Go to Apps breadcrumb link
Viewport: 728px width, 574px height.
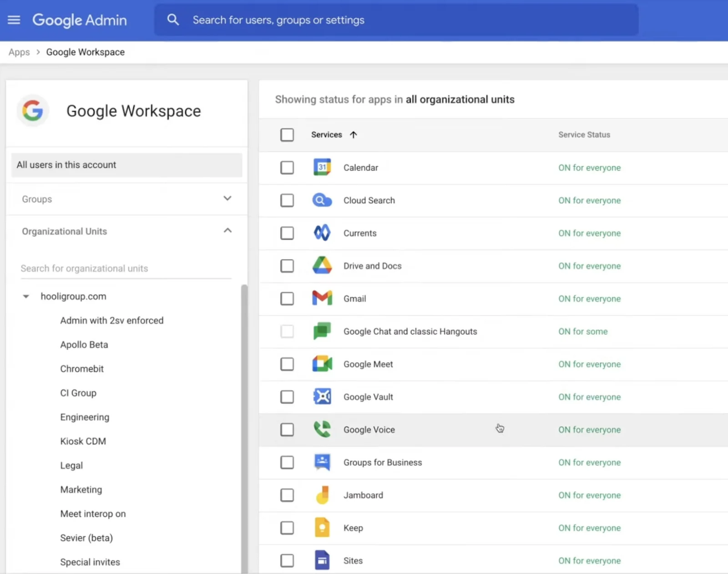point(19,52)
